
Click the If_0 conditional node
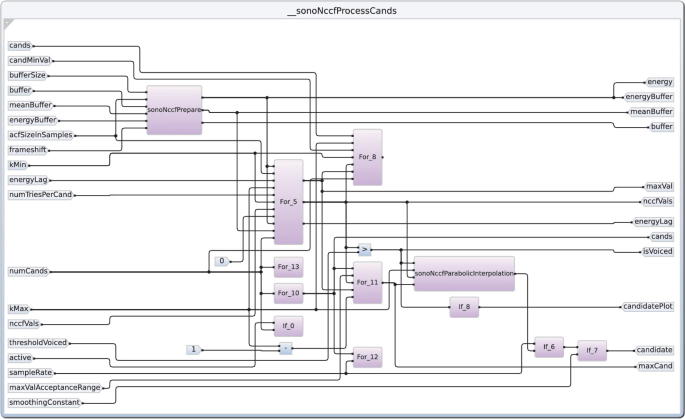[x=288, y=326]
